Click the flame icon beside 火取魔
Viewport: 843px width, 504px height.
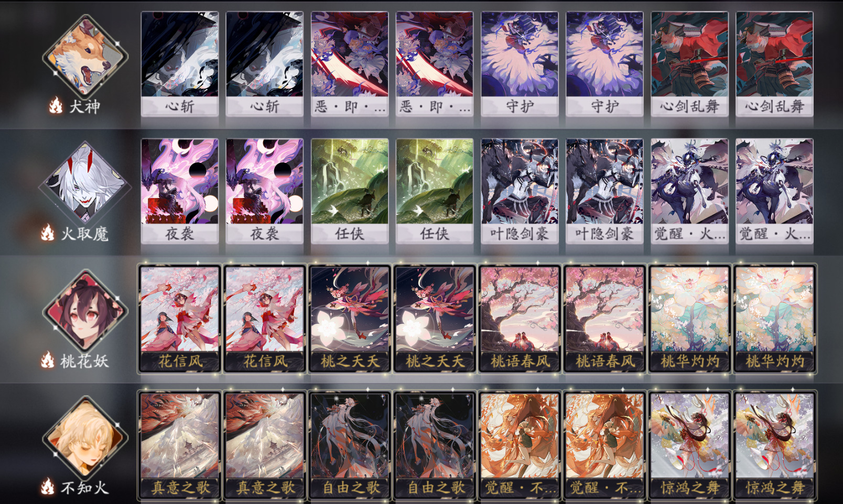coord(48,233)
